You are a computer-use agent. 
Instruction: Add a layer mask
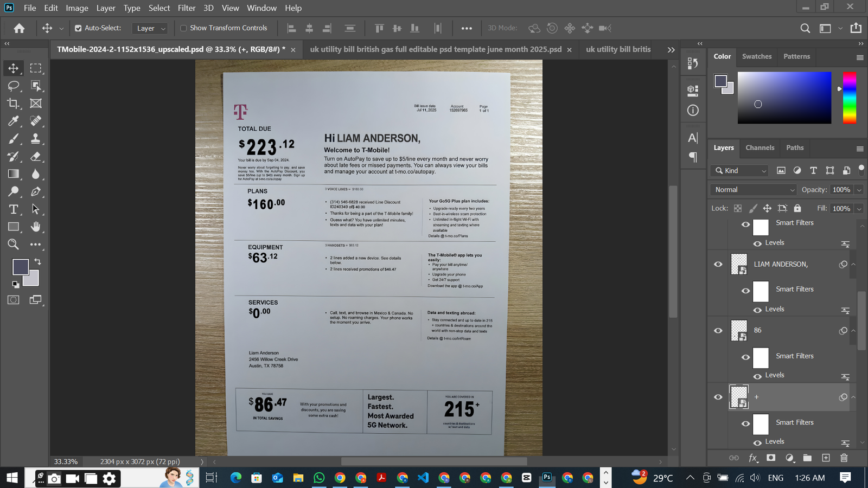tap(771, 458)
